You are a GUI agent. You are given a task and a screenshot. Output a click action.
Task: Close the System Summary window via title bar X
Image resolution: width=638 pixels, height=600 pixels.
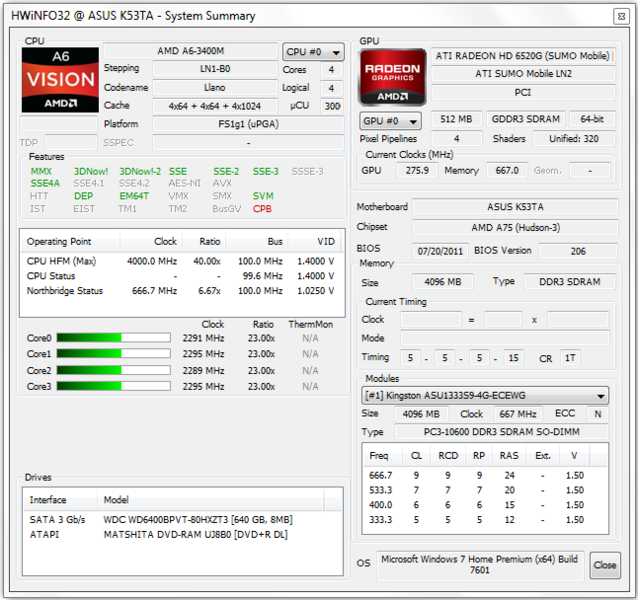pos(621,16)
